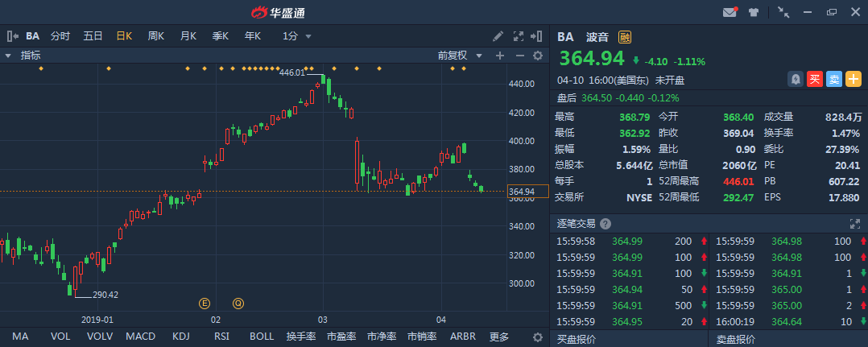Open the mail messages icon
The height and width of the screenshot is (347, 868).
coord(730,12)
